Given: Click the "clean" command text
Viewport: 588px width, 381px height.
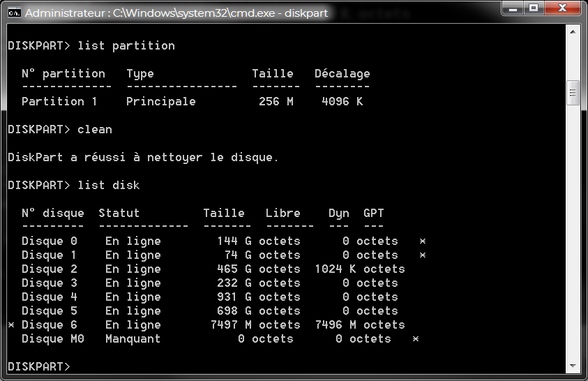Looking at the screenshot, I should pos(94,130).
